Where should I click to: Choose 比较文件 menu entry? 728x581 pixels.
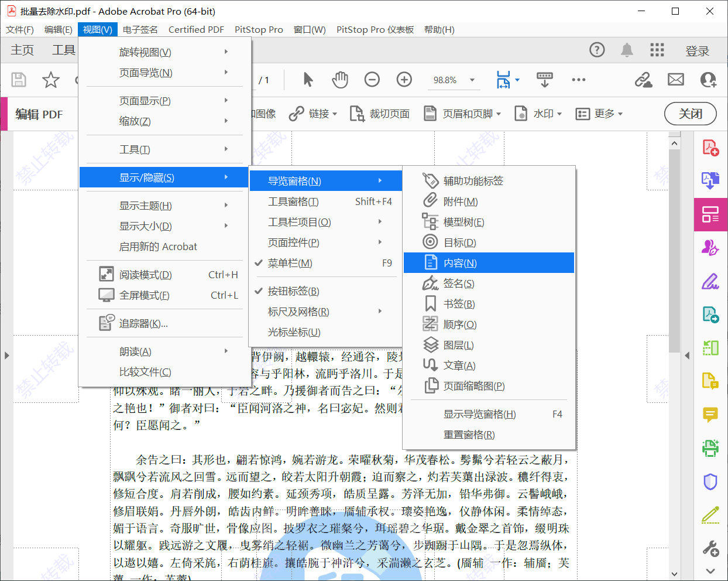click(164, 372)
